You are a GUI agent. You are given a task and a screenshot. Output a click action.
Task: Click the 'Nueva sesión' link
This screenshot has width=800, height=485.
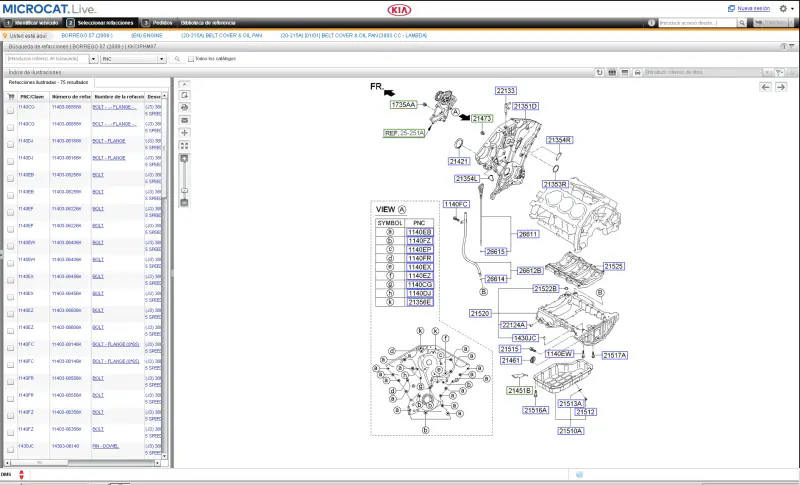coord(754,8)
